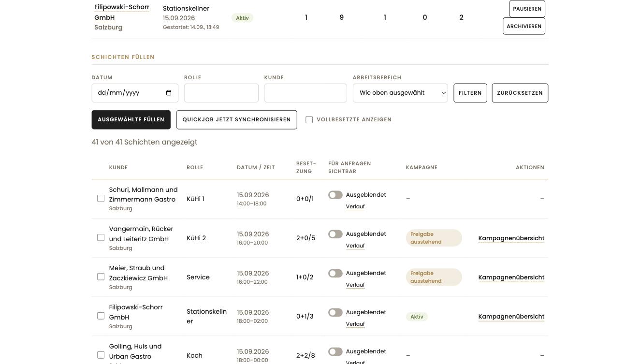The image size is (640, 364).
Task: Focus the Kunde filter input
Action: 305,93
